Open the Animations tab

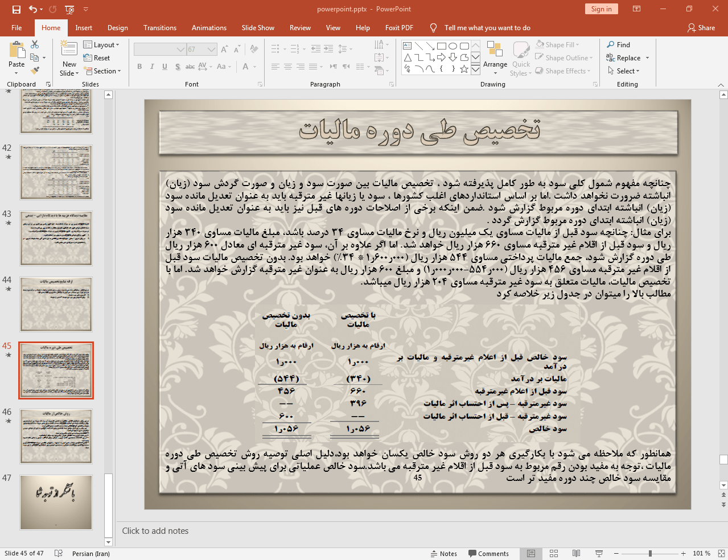(x=209, y=28)
